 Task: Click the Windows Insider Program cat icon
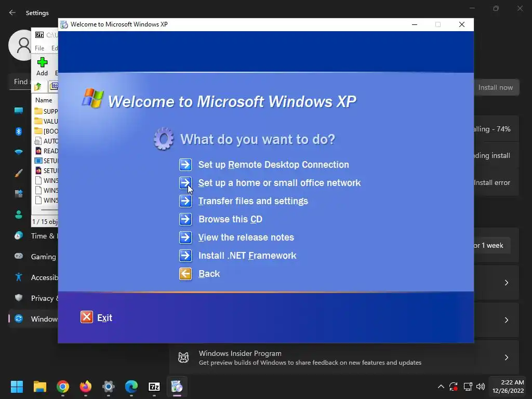[x=183, y=357]
